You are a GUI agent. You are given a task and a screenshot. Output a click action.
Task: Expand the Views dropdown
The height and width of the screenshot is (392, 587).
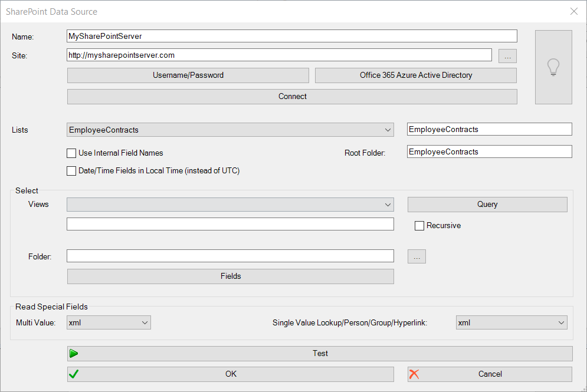(230, 205)
